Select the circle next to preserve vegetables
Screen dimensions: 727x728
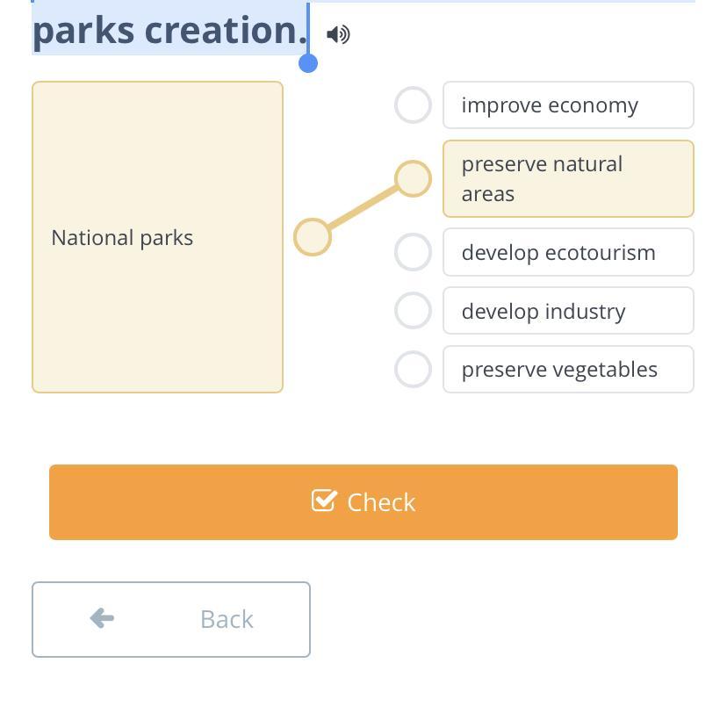pyautogui.click(x=413, y=369)
